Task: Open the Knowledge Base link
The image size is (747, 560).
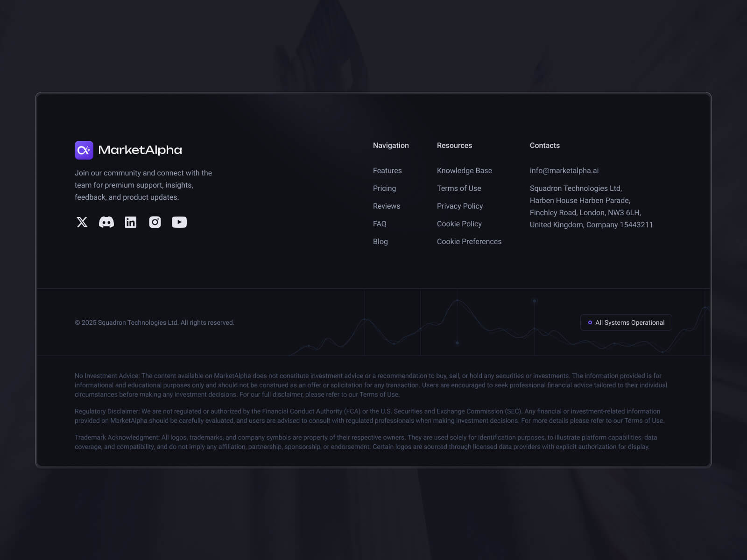Action: pyautogui.click(x=465, y=171)
